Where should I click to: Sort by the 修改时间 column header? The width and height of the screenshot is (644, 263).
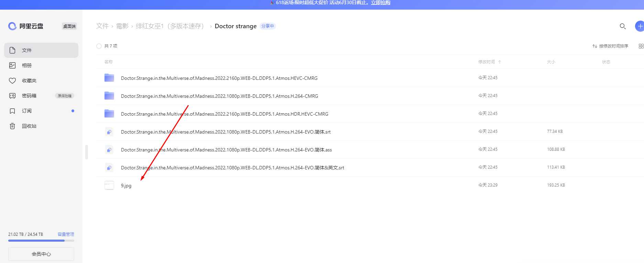coord(490,62)
